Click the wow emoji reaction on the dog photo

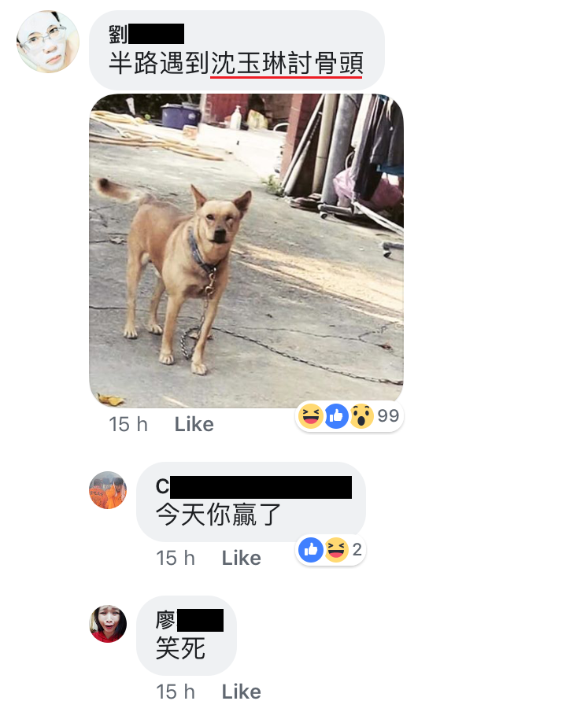coord(362,416)
